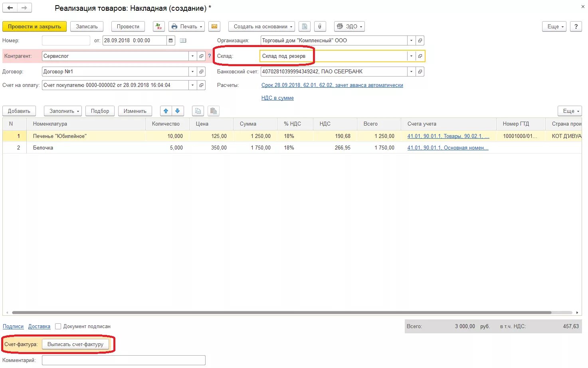Open the calendar date picker
Viewport: 588px width, 368px height.
tap(171, 40)
